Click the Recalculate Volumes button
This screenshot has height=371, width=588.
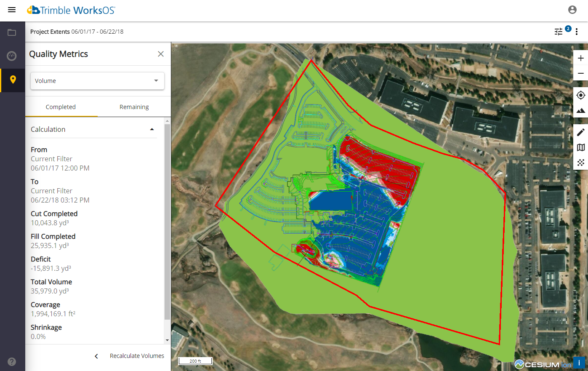click(137, 356)
